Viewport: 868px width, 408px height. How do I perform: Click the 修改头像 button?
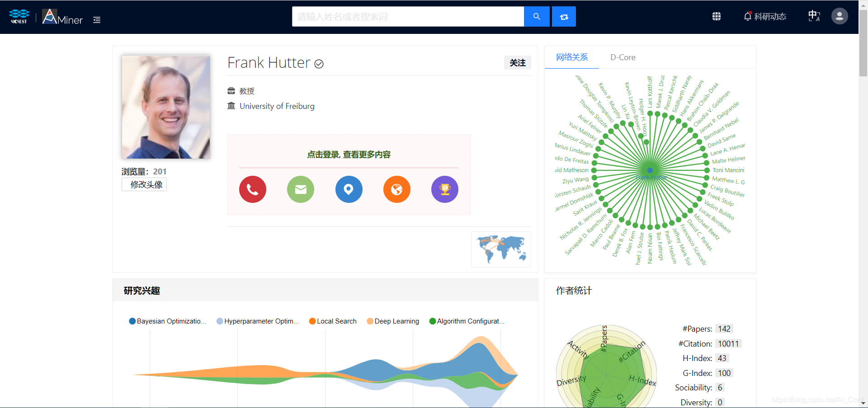pos(144,184)
